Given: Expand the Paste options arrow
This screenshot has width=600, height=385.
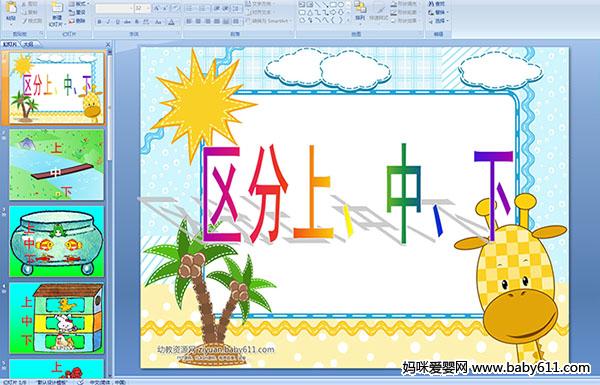Looking at the screenshot, I should click(11, 24).
